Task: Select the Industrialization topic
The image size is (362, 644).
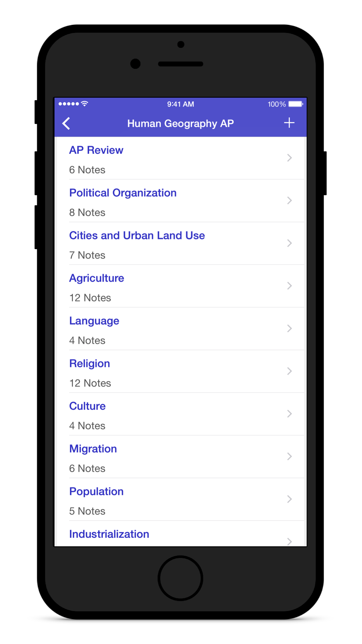Action: 109,534
